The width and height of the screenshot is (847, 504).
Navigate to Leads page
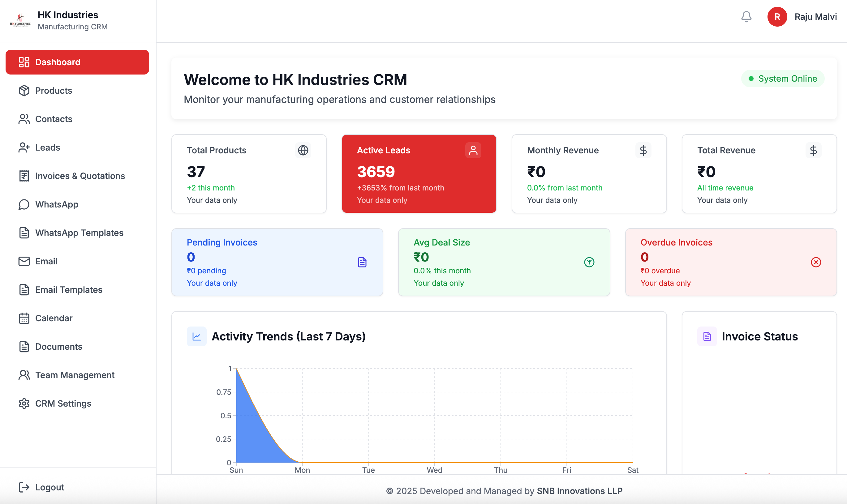tap(77, 147)
